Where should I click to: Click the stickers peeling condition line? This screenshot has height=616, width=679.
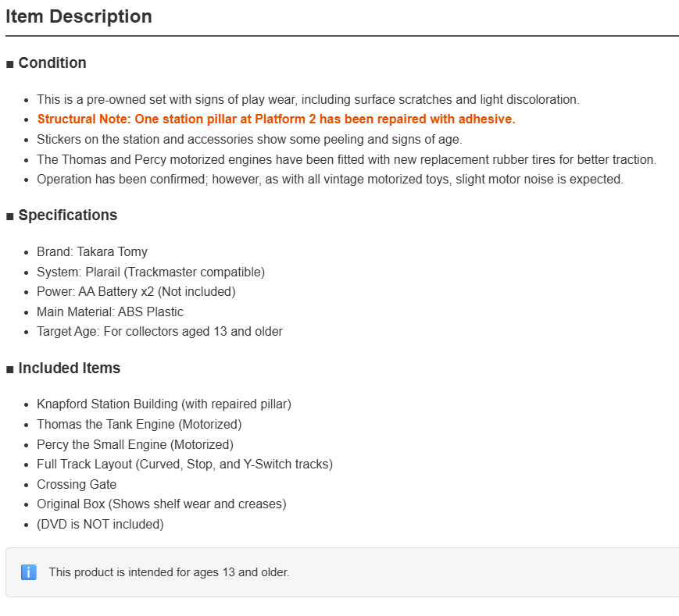point(249,139)
